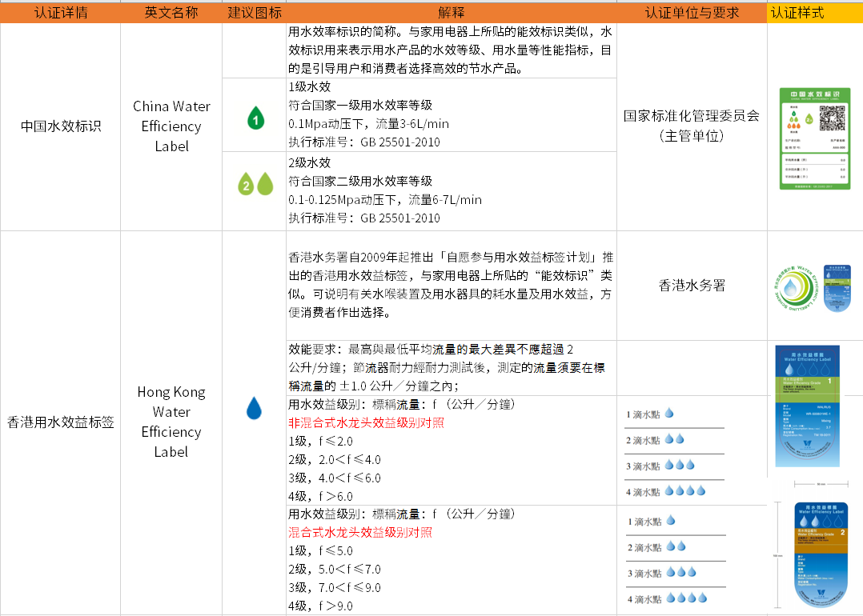863x616 pixels.
Task: Click the 效能要求 requirement cell
Action: (x=452, y=368)
